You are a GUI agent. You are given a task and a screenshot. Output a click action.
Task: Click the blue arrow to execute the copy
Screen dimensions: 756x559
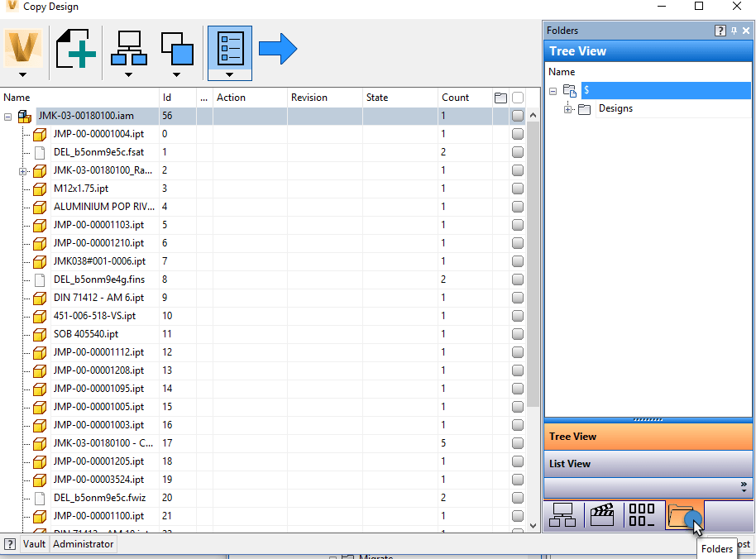point(277,49)
